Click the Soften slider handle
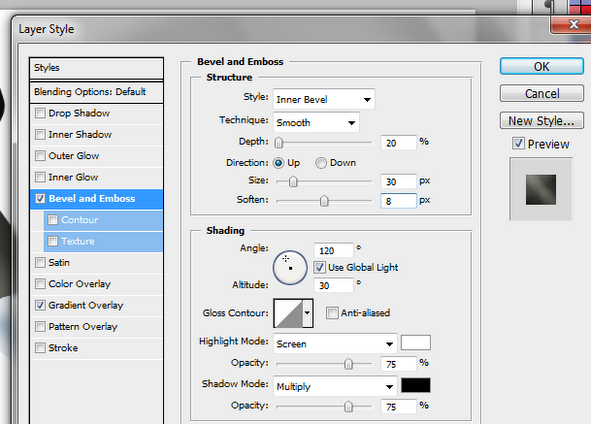 click(324, 201)
